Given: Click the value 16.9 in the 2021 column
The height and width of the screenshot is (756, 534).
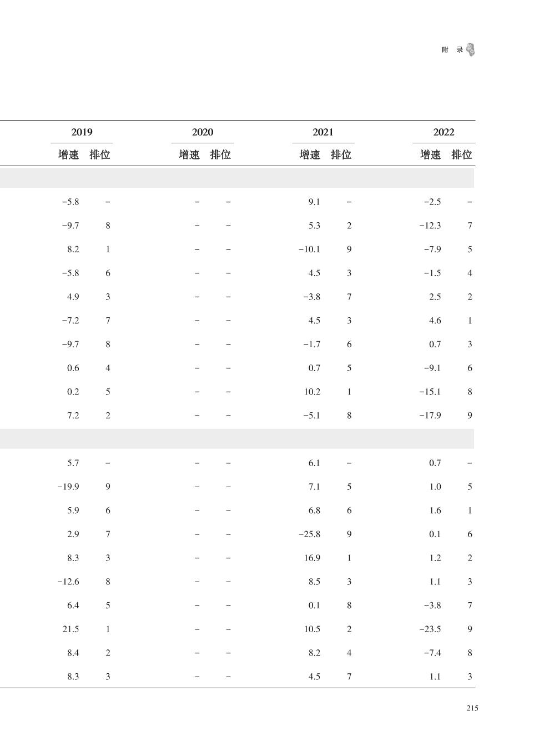Looking at the screenshot, I should [x=312, y=558].
